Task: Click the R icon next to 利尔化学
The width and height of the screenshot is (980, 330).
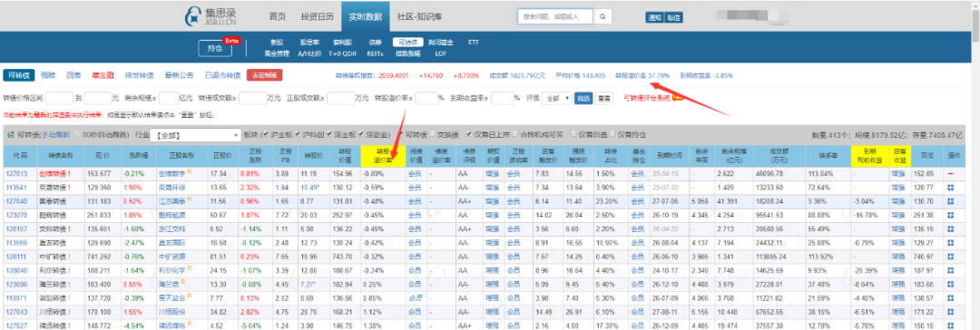Action: pos(189,268)
